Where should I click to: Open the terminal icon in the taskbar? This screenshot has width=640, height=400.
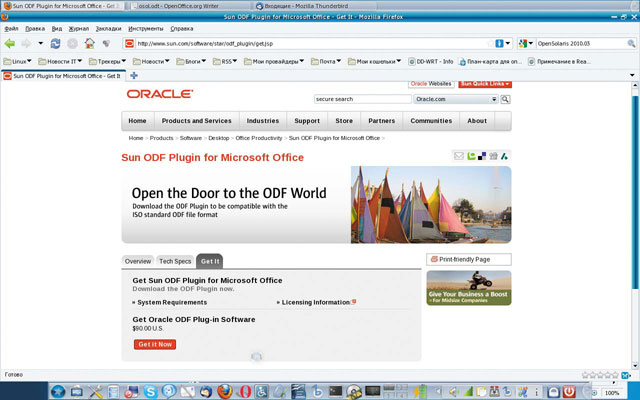click(335, 391)
